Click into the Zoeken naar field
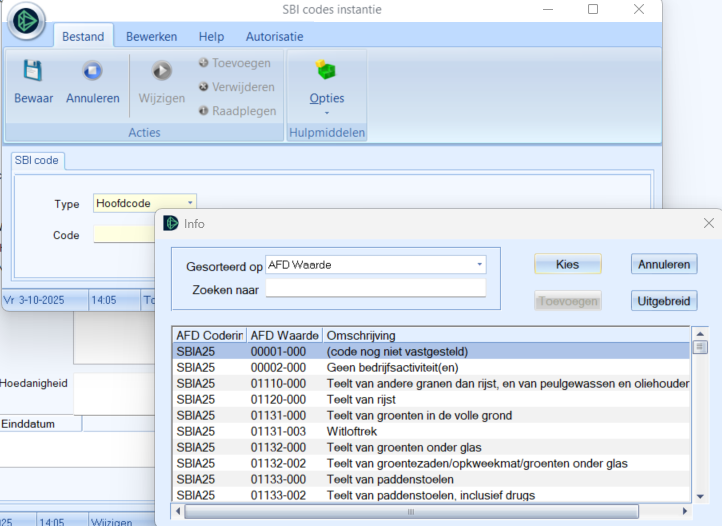 (375, 289)
